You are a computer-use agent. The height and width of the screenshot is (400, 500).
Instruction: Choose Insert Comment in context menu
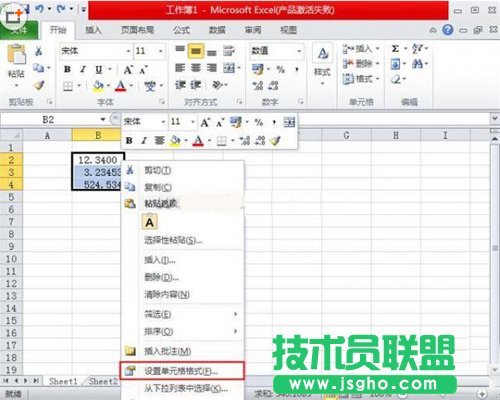pos(182,351)
